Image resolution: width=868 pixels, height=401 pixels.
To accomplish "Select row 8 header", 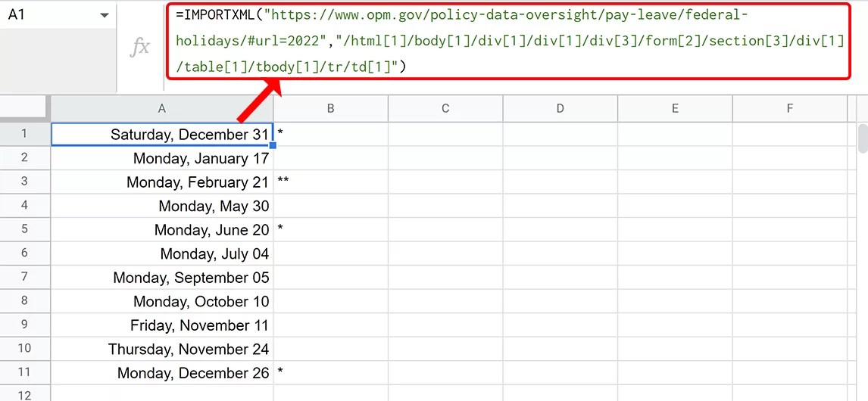I will [25, 301].
